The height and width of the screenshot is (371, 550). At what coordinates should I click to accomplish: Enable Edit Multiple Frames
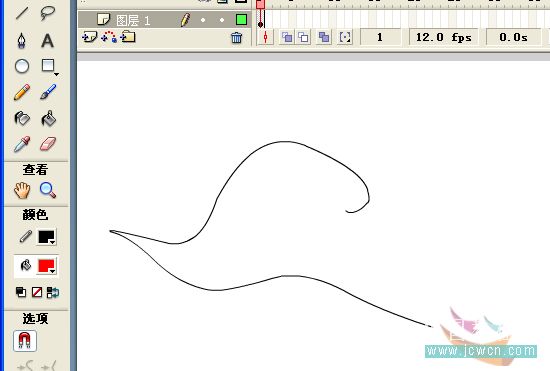[x=324, y=37]
